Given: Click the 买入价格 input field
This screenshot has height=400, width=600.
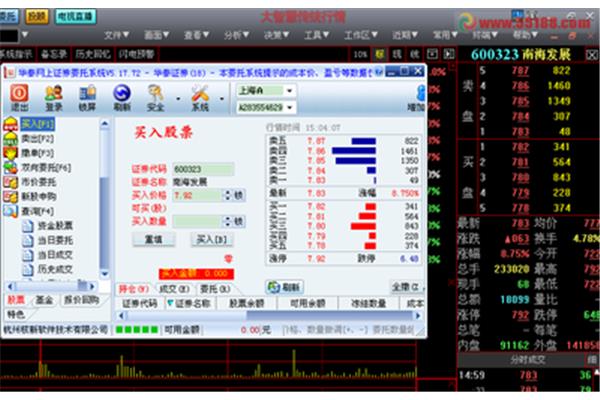Looking at the screenshot, I should tap(197, 195).
